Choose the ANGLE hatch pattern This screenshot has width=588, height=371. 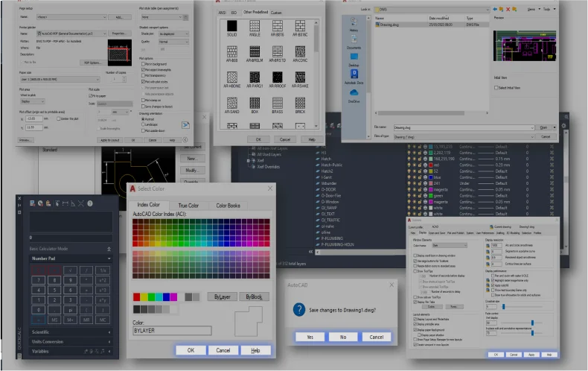point(255,26)
